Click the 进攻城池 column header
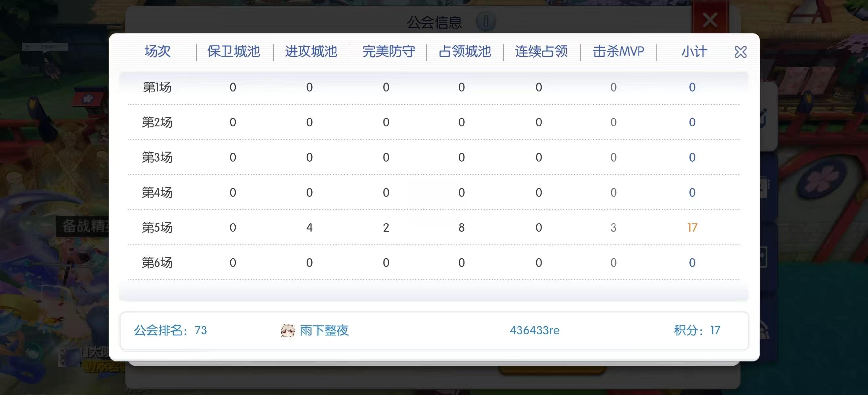Screen dimensions: 868x395 [x=311, y=52]
